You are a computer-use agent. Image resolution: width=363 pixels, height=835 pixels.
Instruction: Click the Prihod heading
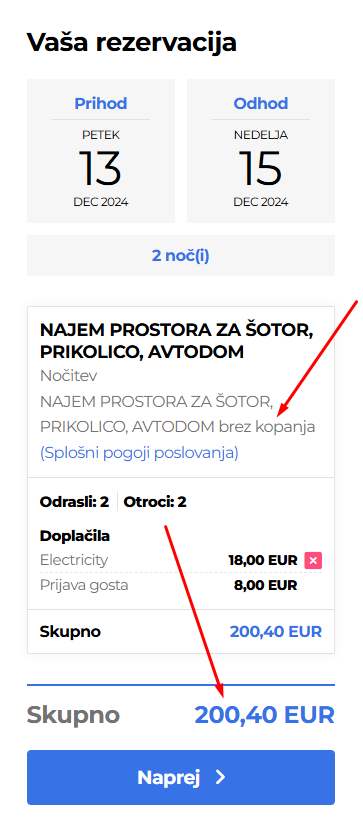coord(101,103)
